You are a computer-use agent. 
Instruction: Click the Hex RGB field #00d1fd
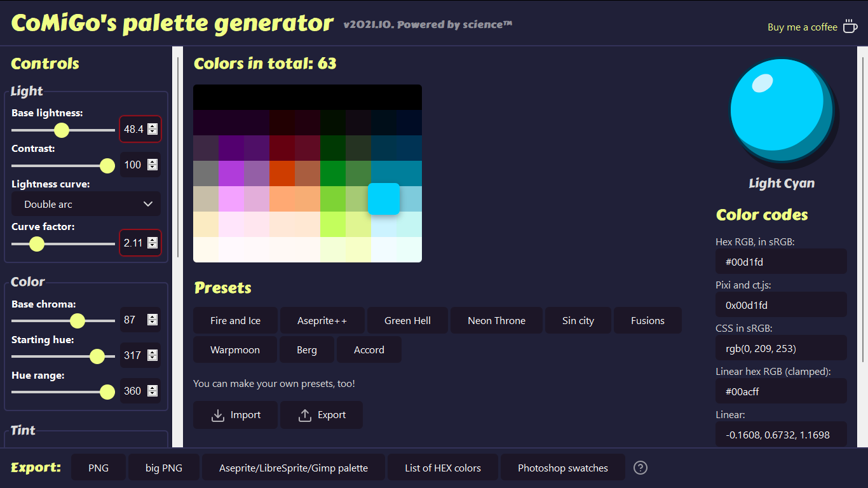(x=781, y=261)
